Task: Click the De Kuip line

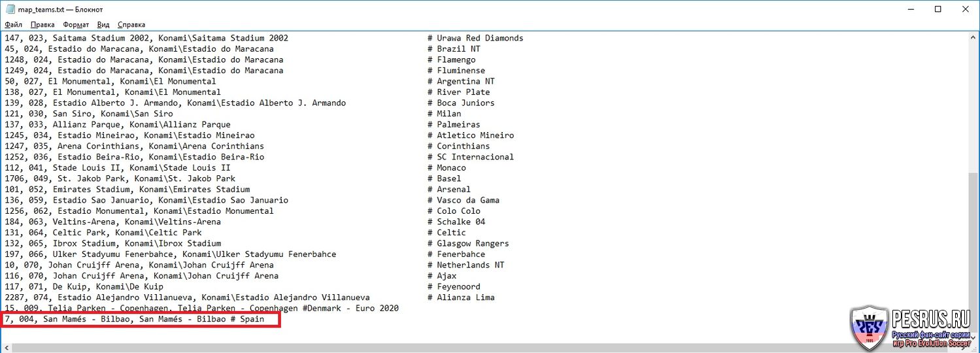Action: click(243, 286)
